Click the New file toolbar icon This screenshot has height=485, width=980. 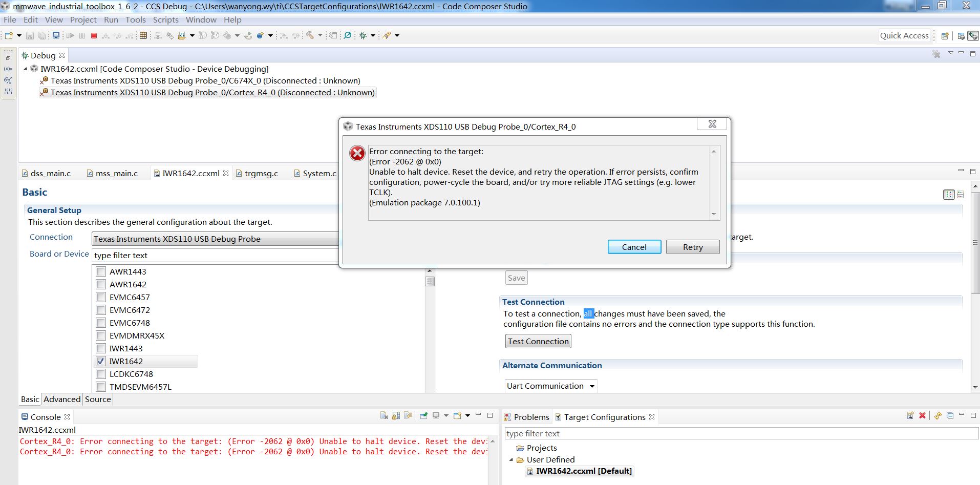pos(9,35)
